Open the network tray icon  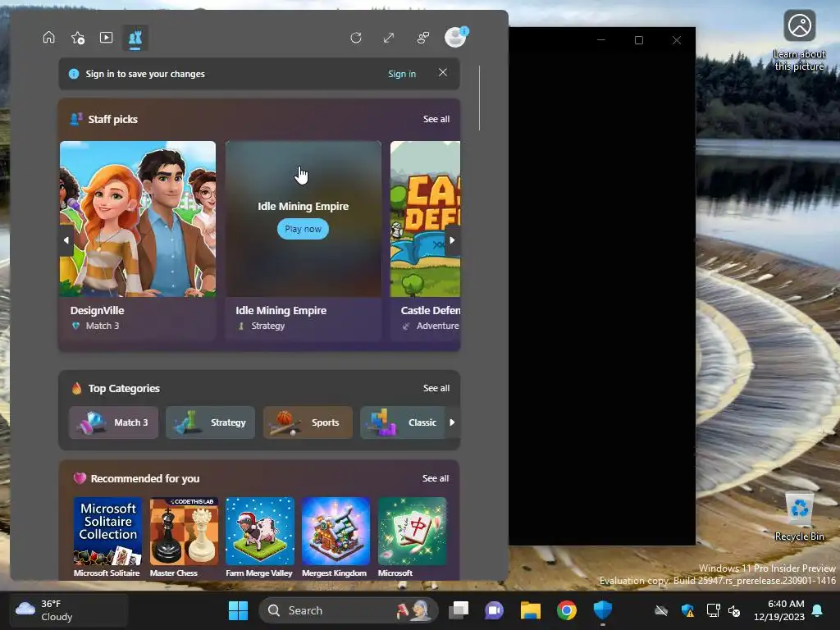coord(713,610)
